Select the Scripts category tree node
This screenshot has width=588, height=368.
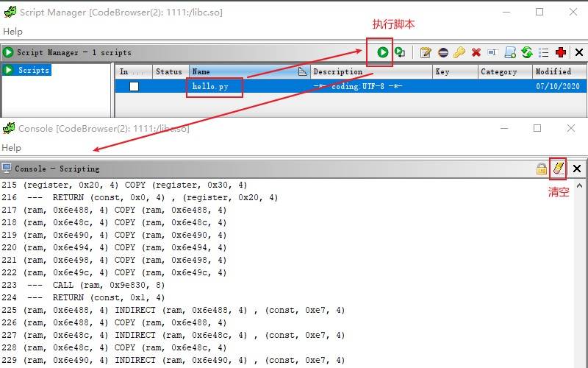coord(26,70)
